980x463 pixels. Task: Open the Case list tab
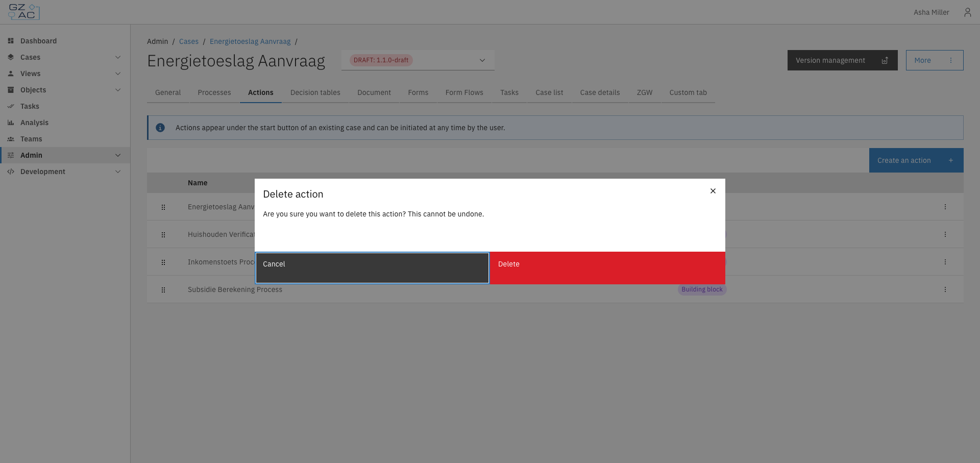(549, 92)
